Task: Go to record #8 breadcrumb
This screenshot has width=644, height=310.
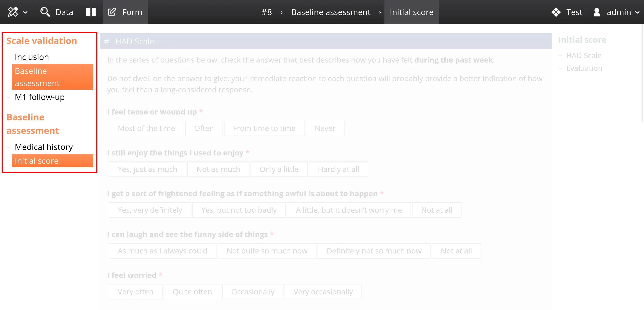Action: coord(266,12)
